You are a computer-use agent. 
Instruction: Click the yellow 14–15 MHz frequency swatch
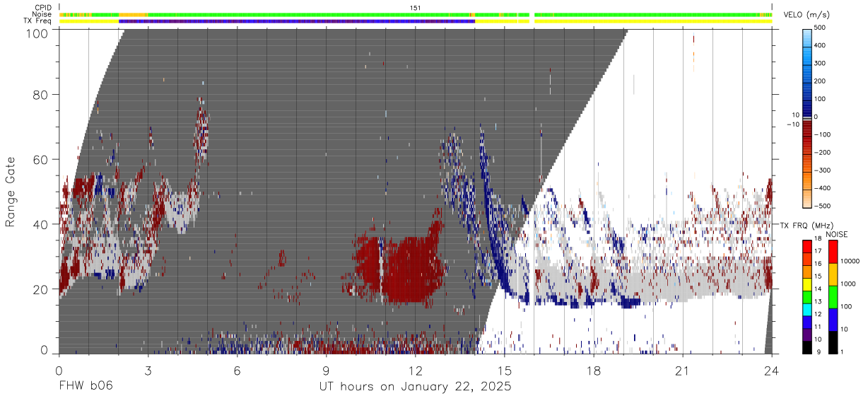(x=807, y=284)
